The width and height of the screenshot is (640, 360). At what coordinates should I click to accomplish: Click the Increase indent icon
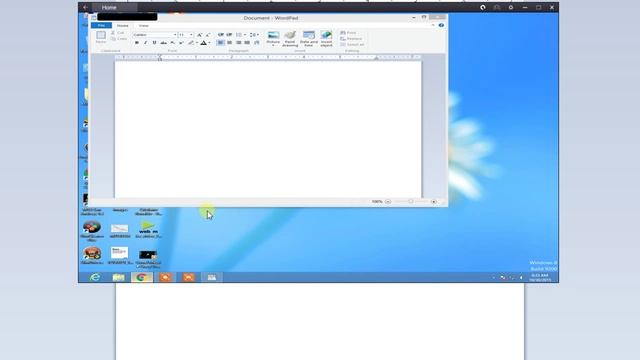point(229,35)
